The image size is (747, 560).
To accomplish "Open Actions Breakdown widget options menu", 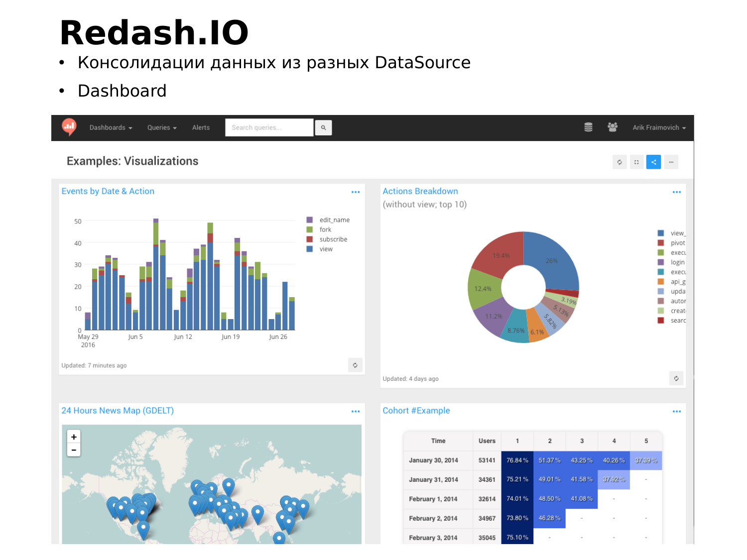I will 677,192.
